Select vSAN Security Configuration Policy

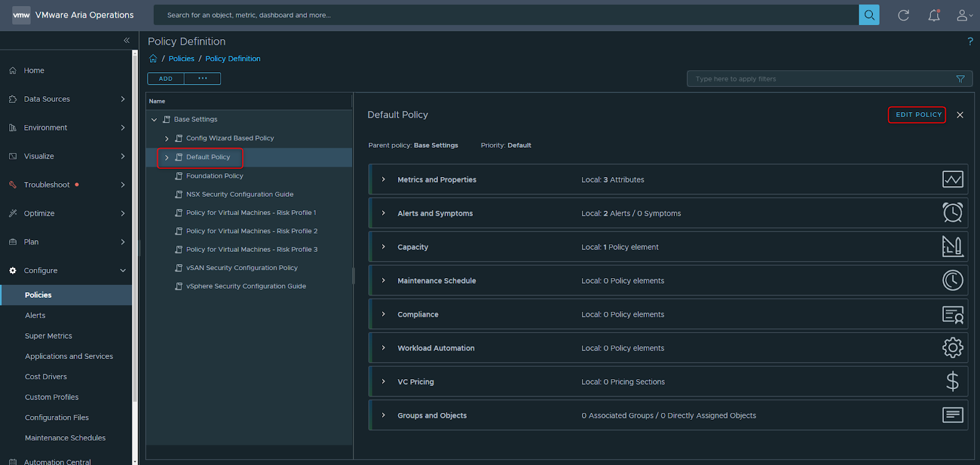click(242, 268)
